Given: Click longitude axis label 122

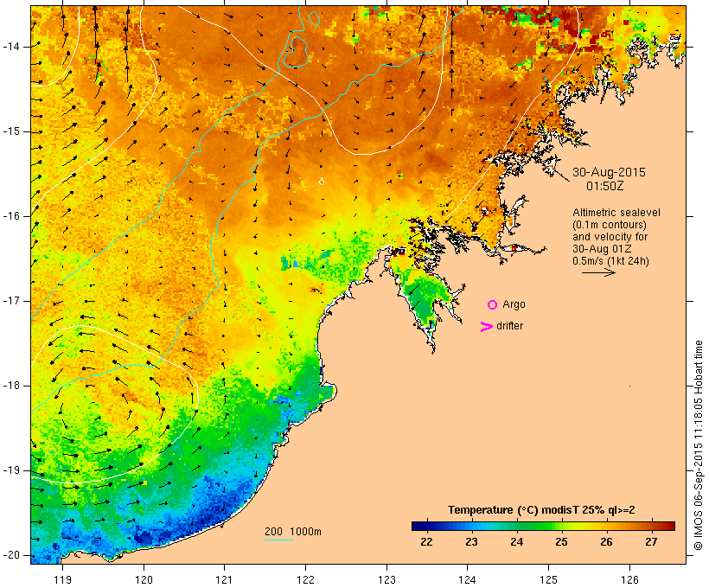Looking at the screenshot, I should click(306, 579).
